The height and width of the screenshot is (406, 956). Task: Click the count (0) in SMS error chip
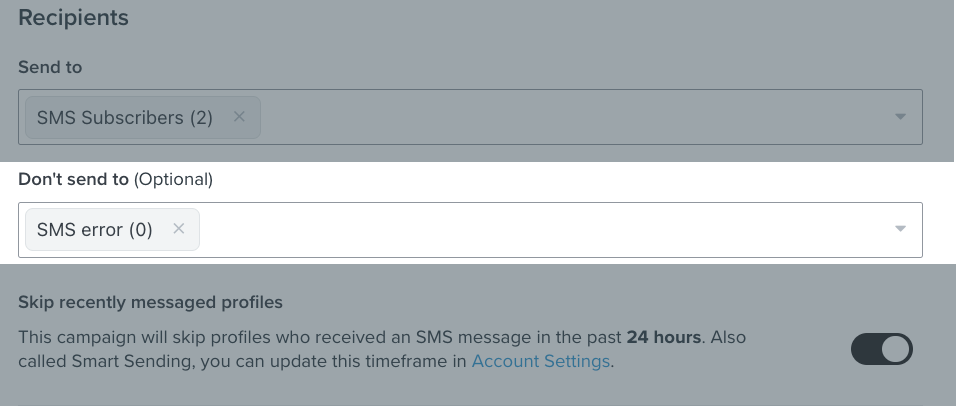pyautogui.click(x=140, y=230)
